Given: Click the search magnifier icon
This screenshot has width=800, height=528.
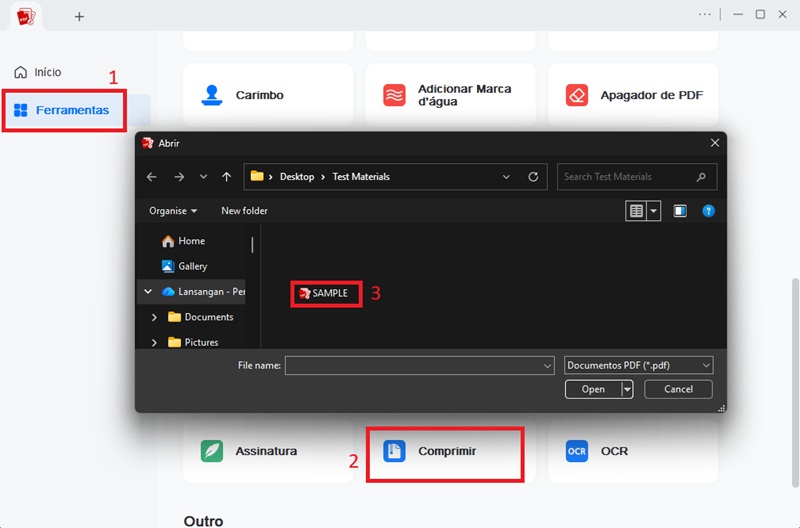Looking at the screenshot, I should (x=701, y=177).
